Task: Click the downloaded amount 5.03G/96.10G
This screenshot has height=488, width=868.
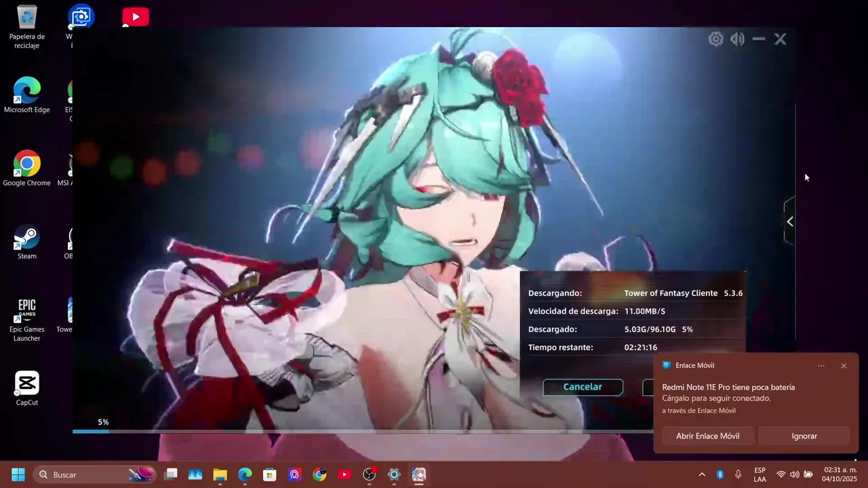Action: [x=650, y=329]
